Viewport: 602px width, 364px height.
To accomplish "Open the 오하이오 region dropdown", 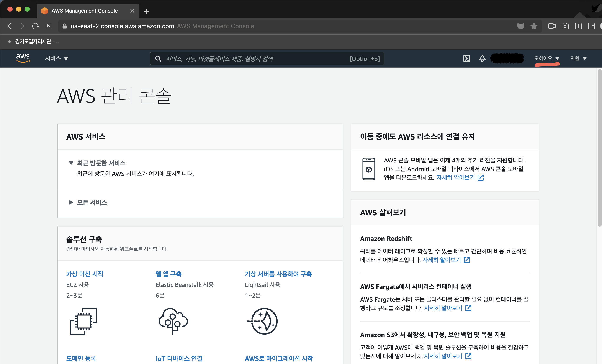I will tap(546, 58).
